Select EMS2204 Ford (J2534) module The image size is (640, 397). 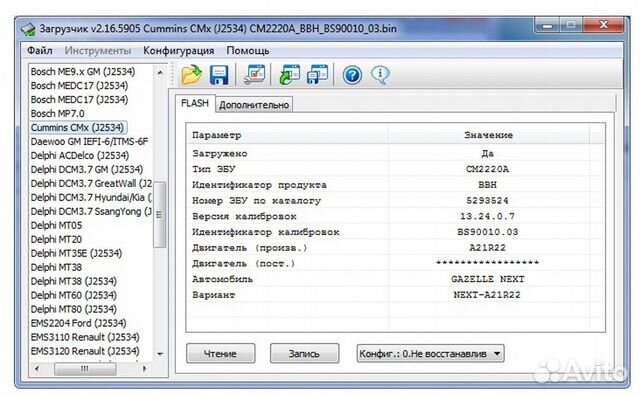[78, 323]
